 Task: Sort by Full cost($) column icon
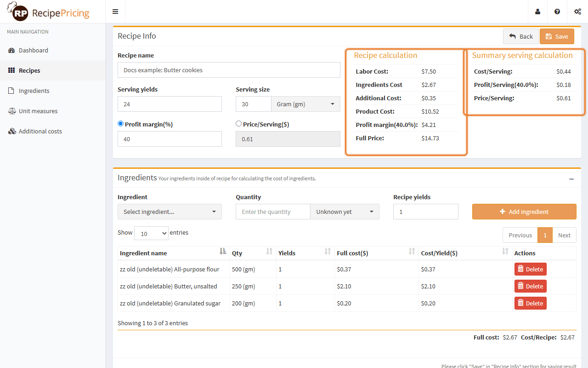[412, 251]
